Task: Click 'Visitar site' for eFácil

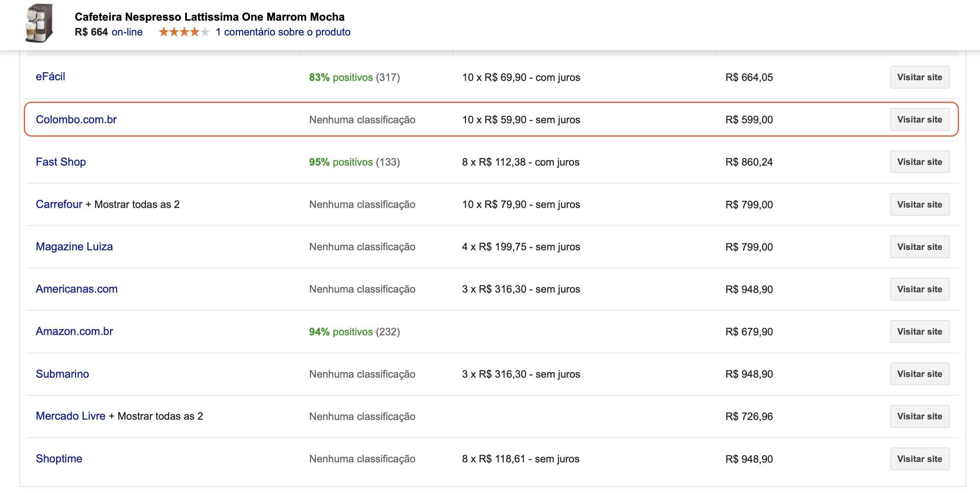Action: (919, 77)
